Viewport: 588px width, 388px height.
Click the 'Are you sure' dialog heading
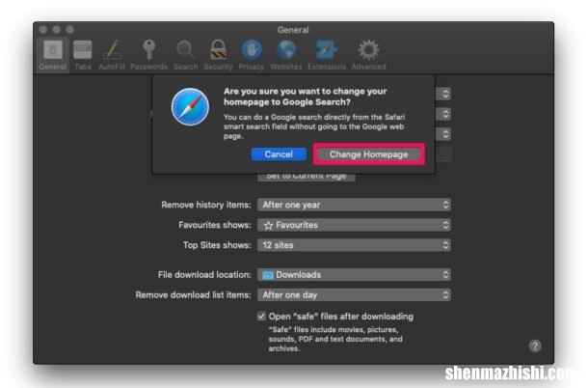[x=305, y=97]
